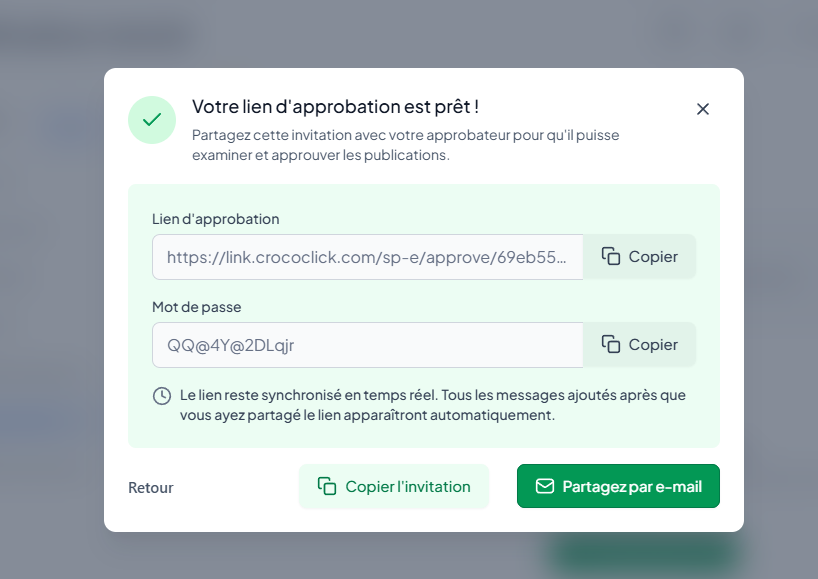Click the Lien d'approbation label
This screenshot has width=818, height=579.
click(215, 219)
